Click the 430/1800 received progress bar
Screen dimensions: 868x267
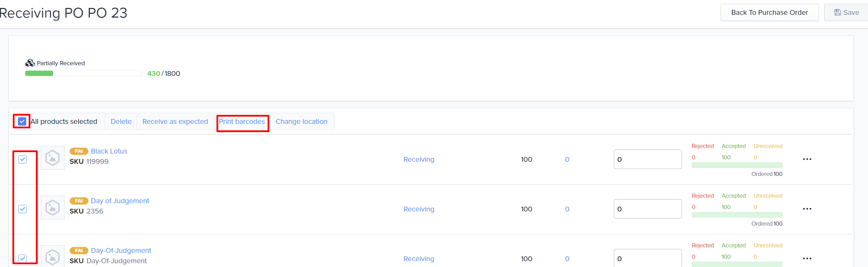pyautogui.click(x=83, y=73)
